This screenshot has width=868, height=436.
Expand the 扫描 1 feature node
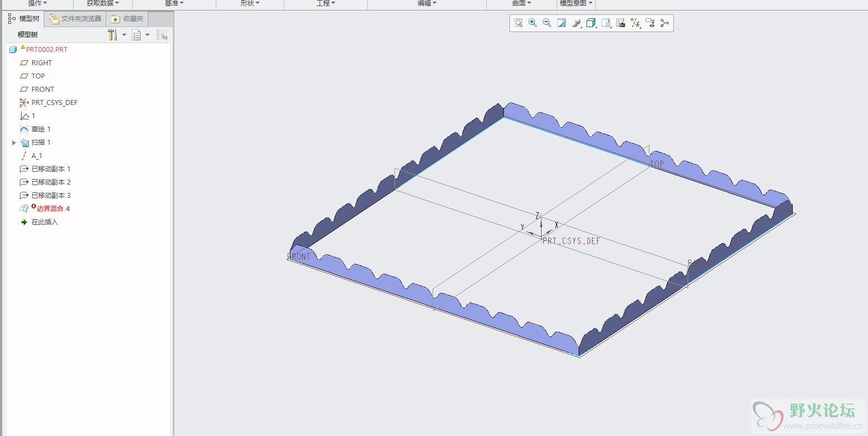(x=14, y=143)
